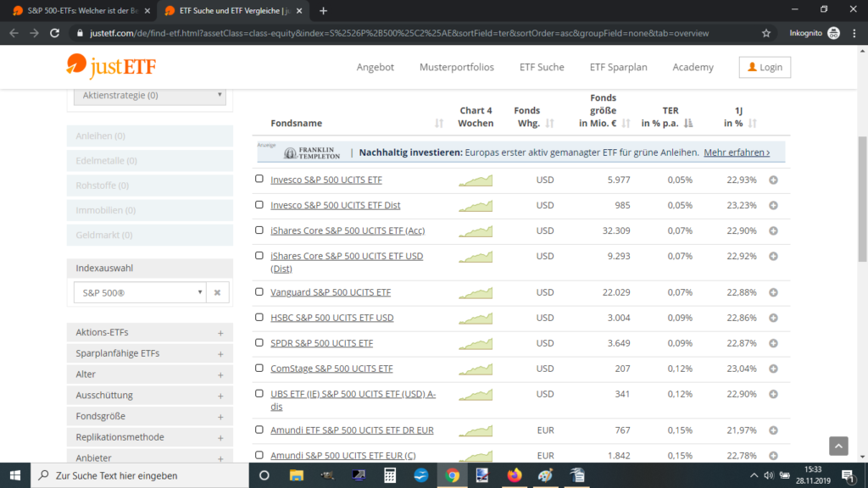Click plus icon for ComStage S&P 500 UCITS ETF
This screenshot has width=868, height=488.
[773, 369]
